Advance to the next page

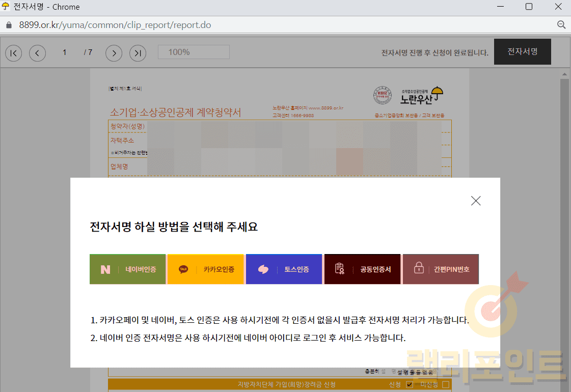tap(114, 52)
